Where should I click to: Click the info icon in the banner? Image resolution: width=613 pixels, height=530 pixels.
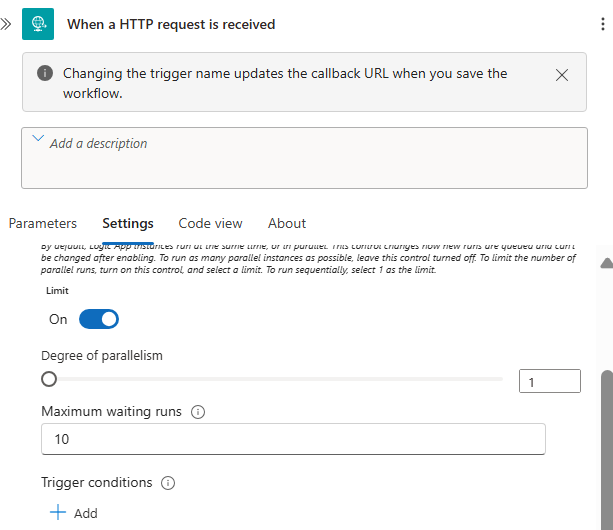coord(45,74)
